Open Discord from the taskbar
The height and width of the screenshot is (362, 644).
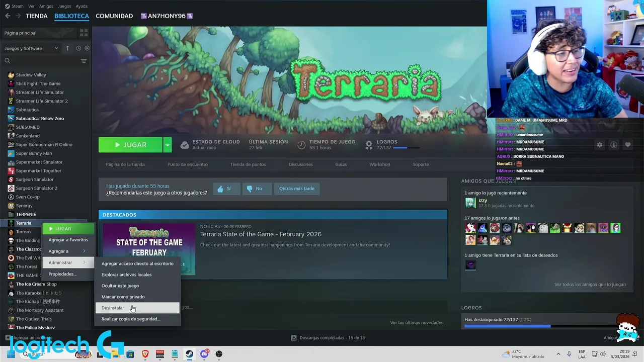tap(204, 354)
